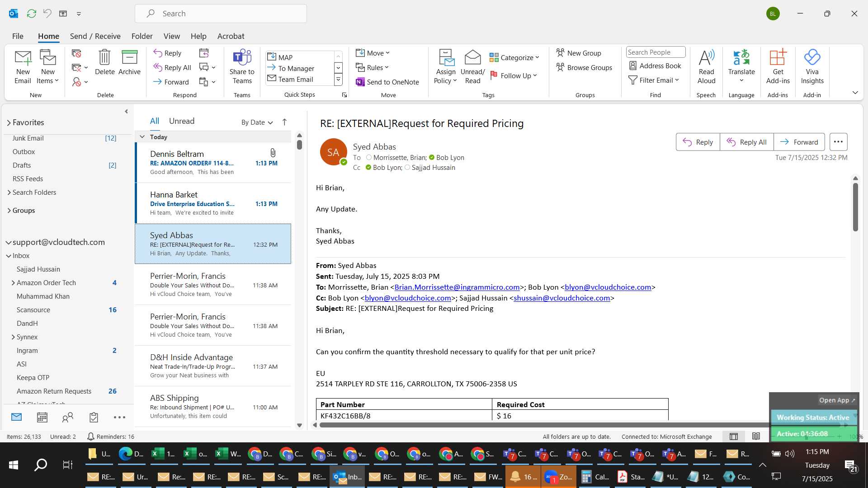Collapse the Today message group
868x488 pixels.
[142, 136]
